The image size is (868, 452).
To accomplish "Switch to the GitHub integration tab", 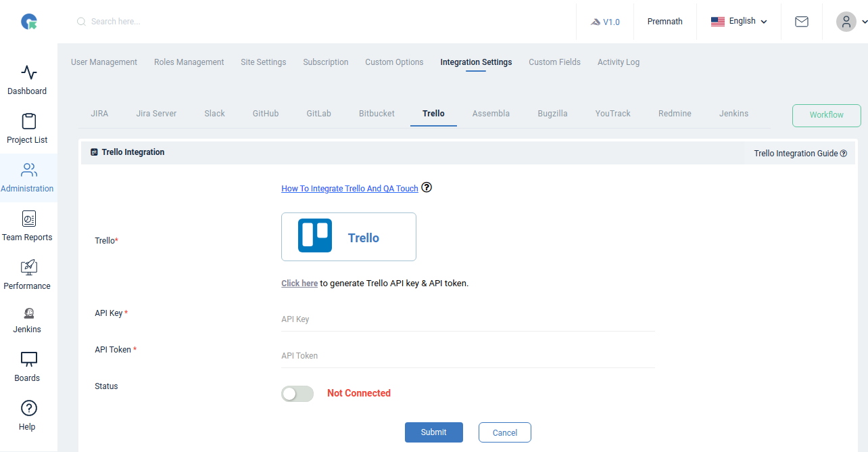I will coord(265,113).
